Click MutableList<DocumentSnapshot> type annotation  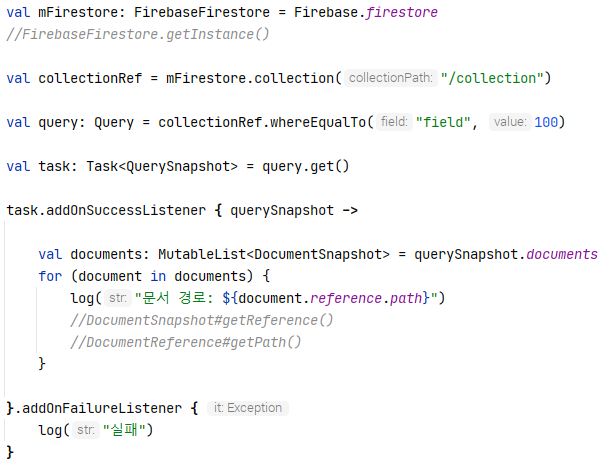tap(274, 254)
